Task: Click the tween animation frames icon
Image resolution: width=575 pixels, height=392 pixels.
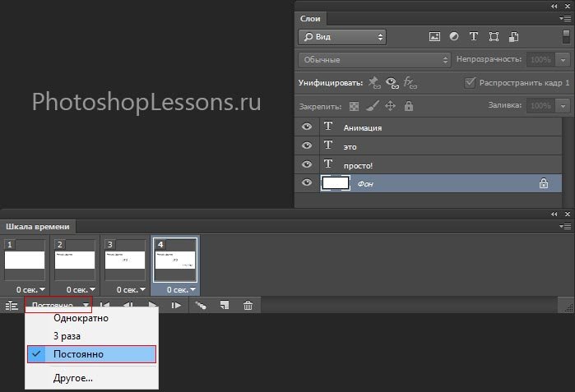Action: tap(200, 306)
